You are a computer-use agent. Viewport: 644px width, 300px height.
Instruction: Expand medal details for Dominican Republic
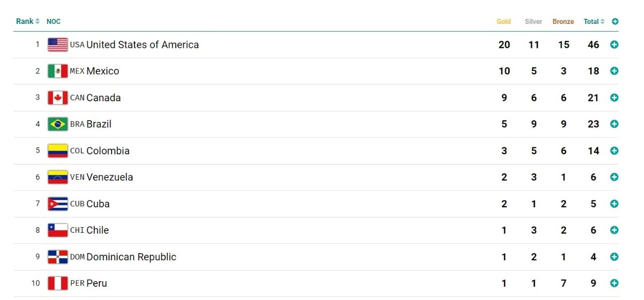click(614, 257)
